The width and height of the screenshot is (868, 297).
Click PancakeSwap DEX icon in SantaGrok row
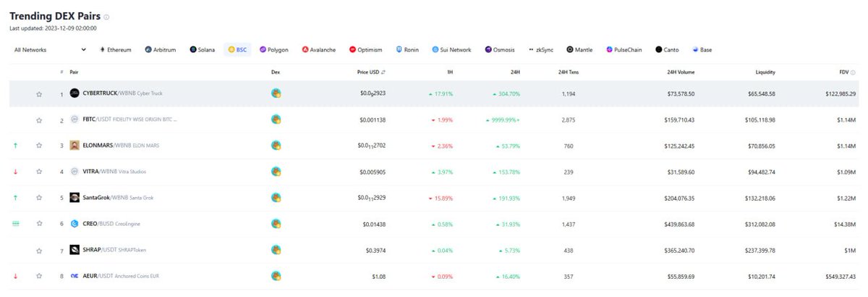[276, 198]
